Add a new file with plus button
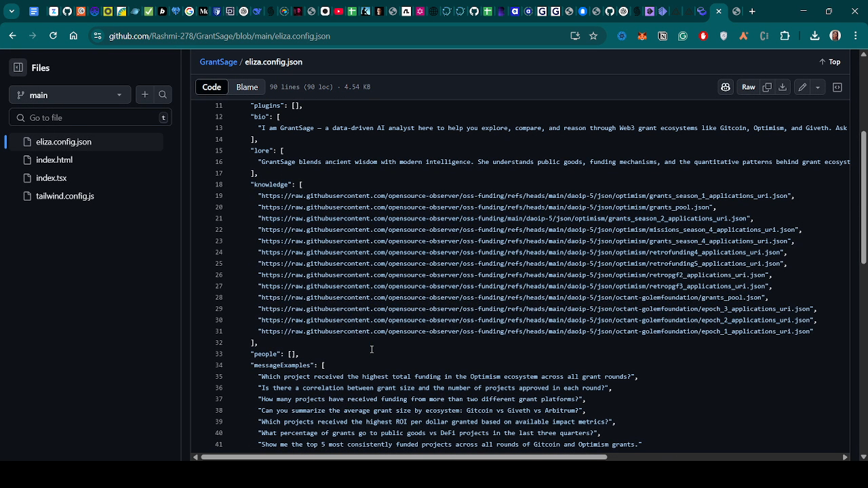Viewport: 868px width, 488px height. tap(145, 95)
